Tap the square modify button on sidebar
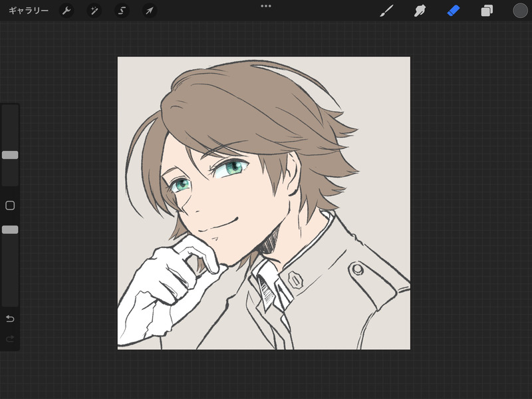532x399 pixels. (x=10, y=205)
